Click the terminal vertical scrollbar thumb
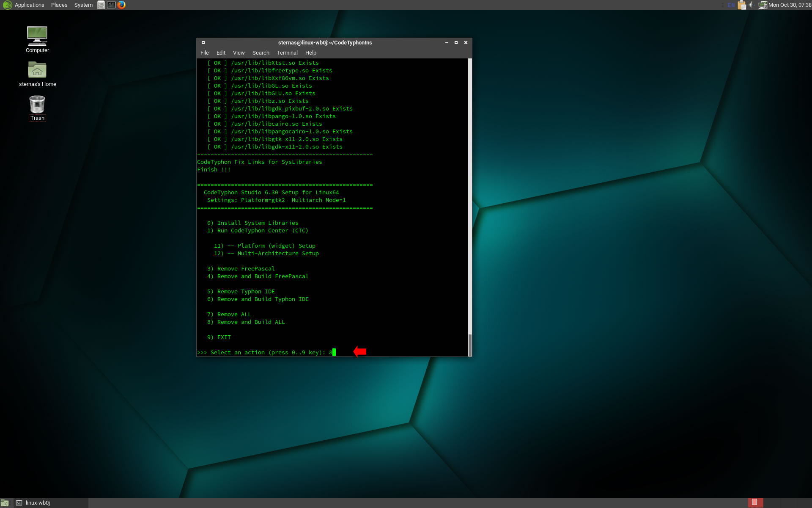The image size is (812, 508). 470,345
